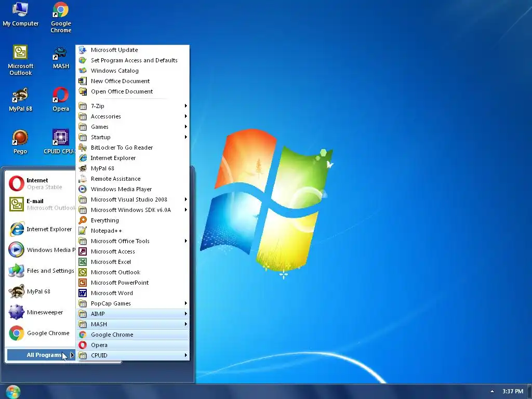
Task: Show hidden tray icons arrow
Action: click(493, 392)
